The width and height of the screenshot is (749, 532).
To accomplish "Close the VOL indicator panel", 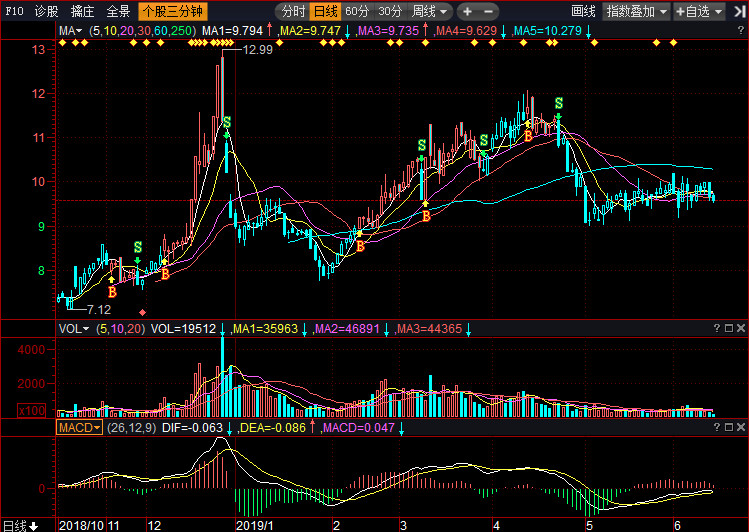I will [x=741, y=328].
